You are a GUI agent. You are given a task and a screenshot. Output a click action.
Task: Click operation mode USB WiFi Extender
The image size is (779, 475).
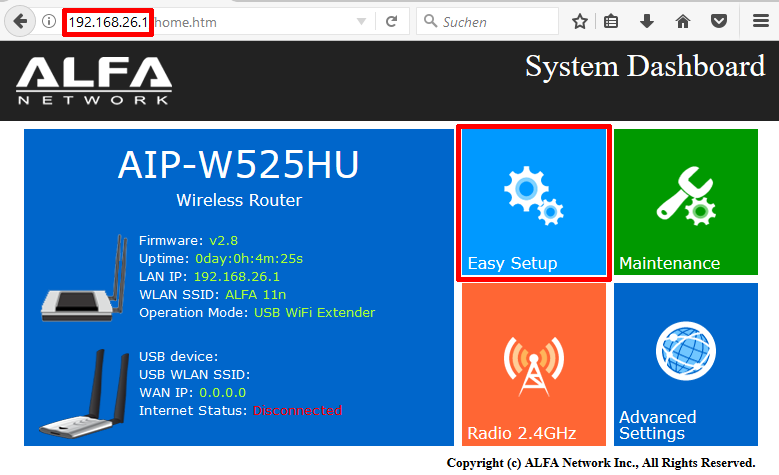314,313
